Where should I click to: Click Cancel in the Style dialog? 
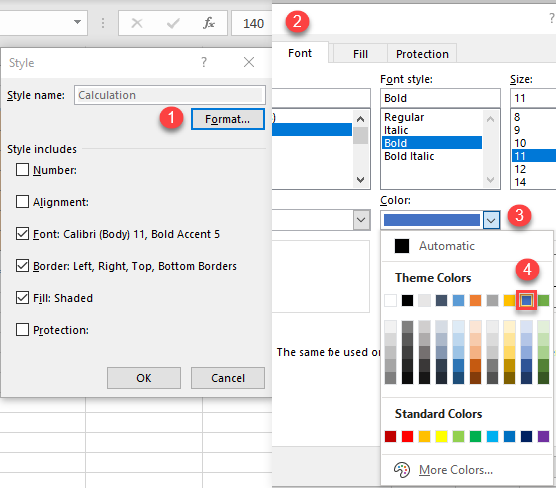pyautogui.click(x=228, y=378)
